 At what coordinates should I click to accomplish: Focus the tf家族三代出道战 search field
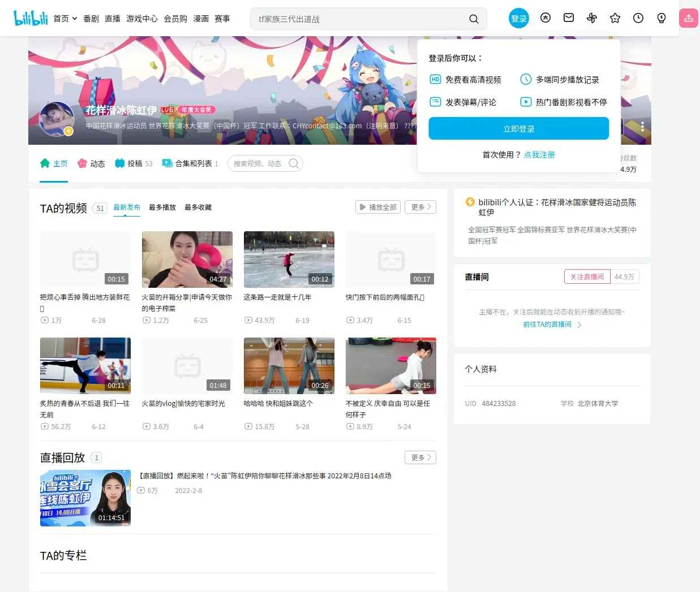359,19
